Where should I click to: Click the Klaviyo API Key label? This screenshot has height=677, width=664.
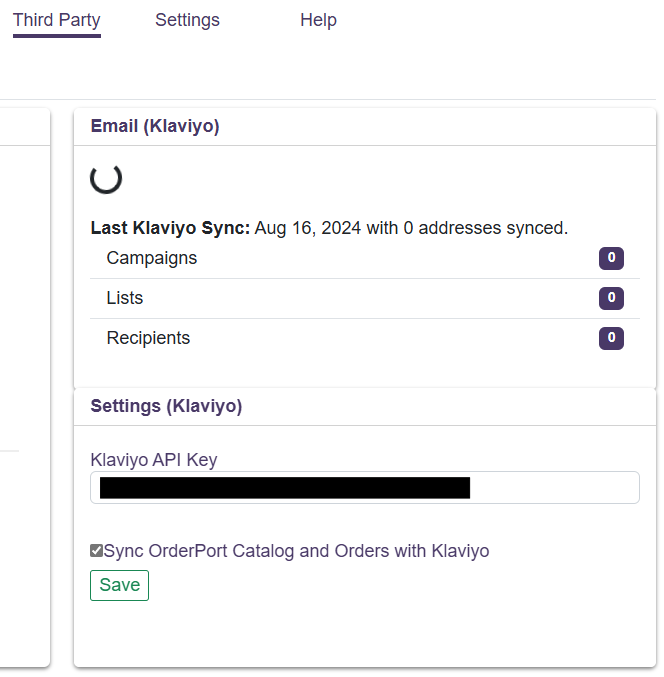point(154,460)
